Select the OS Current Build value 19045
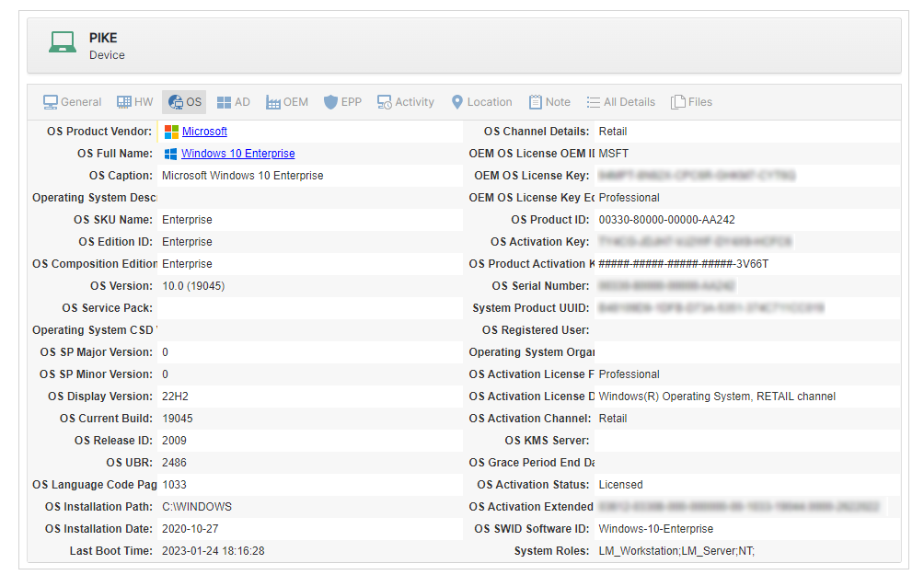Viewport: 924px width, 575px height. point(178,419)
